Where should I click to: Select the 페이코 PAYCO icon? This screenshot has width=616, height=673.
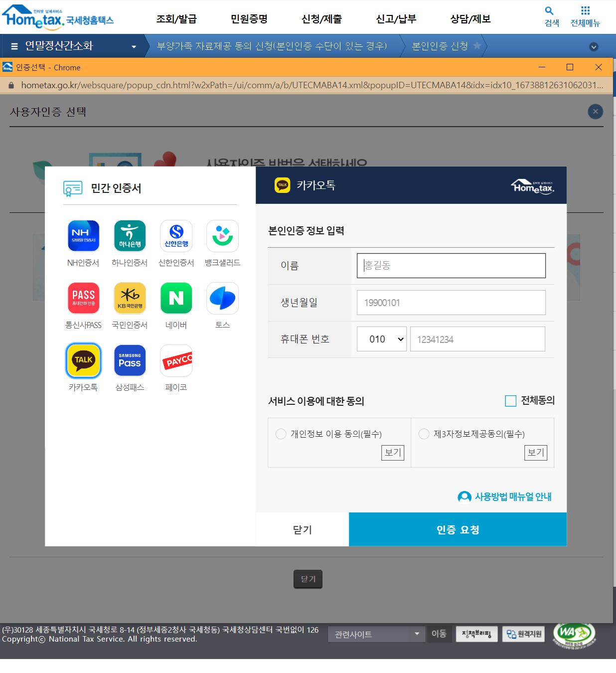tap(176, 360)
